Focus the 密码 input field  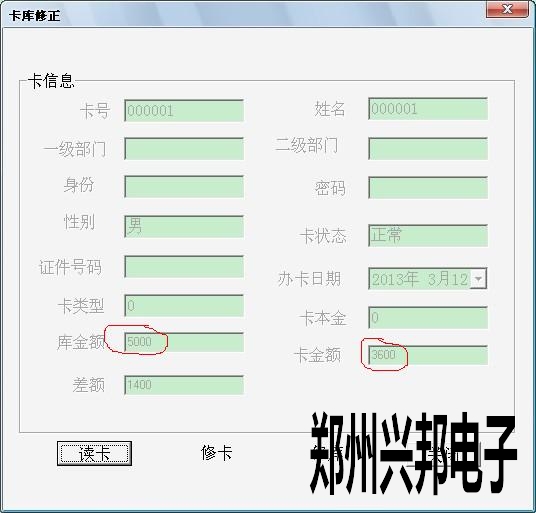(428, 187)
